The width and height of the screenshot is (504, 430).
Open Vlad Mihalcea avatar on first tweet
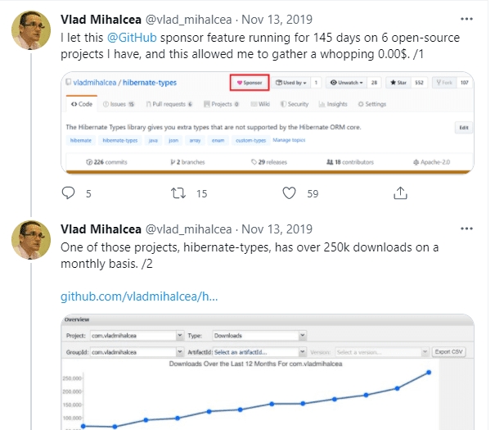click(x=31, y=30)
